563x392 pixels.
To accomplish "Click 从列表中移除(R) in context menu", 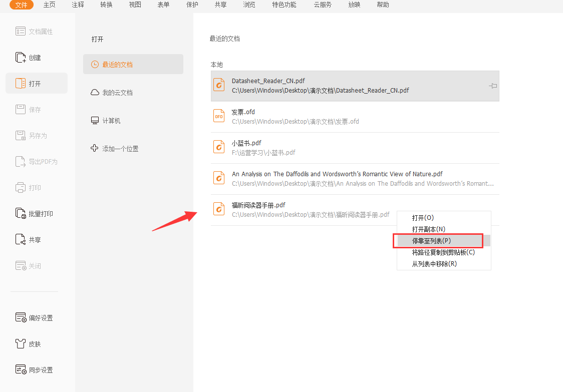I will point(434,264).
